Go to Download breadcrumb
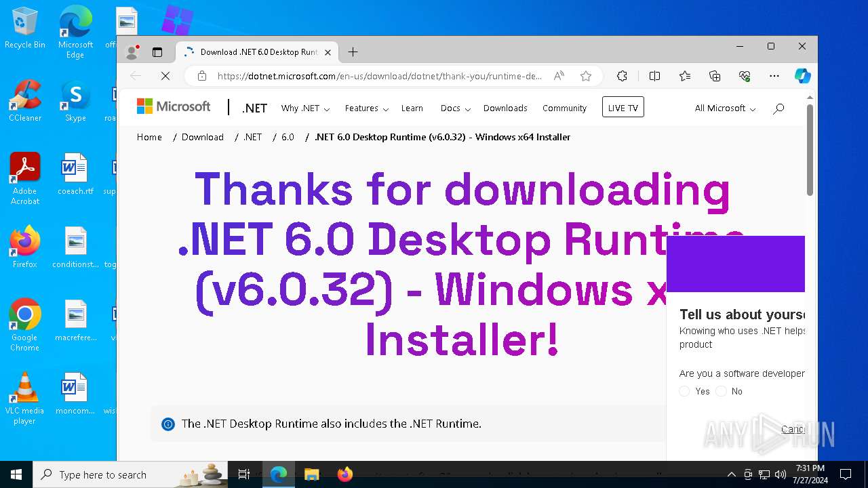The image size is (868, 488). [x=203, y=137]
